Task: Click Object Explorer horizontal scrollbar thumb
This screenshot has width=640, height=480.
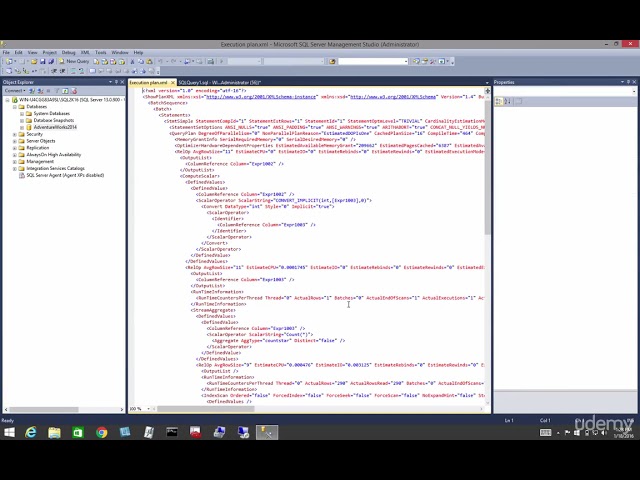Action: click(44, 409)
